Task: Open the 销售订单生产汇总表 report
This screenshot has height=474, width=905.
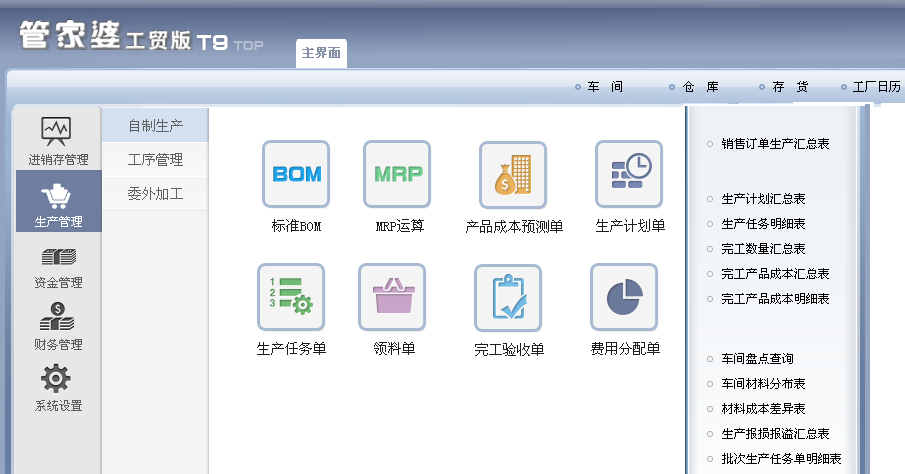Action: [775, 144]
